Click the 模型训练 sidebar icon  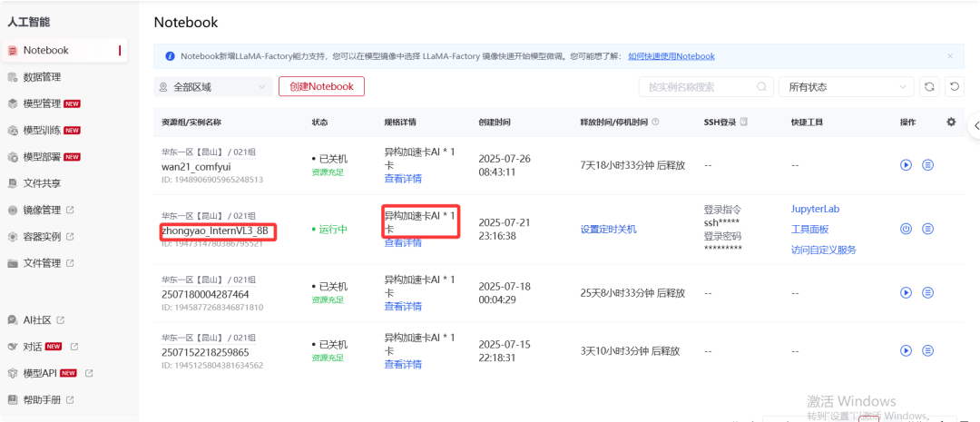pos(13,130)
